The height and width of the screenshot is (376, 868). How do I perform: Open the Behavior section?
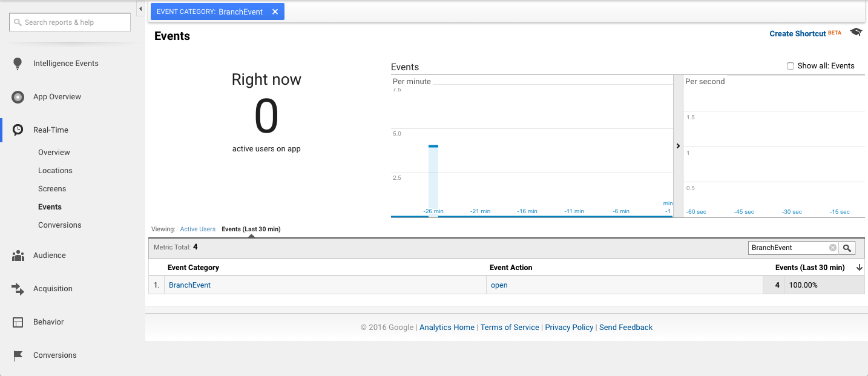48,322
